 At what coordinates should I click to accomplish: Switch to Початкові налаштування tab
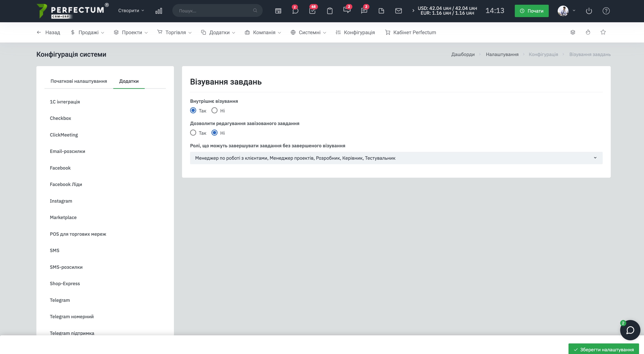click(x=78, y=81)
